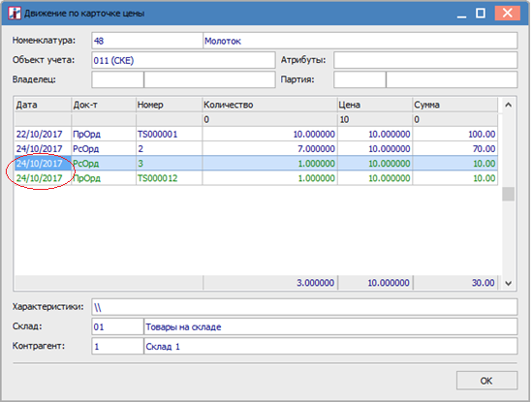Click the Цена column header
532x402 pixels.
coord(375,105)
